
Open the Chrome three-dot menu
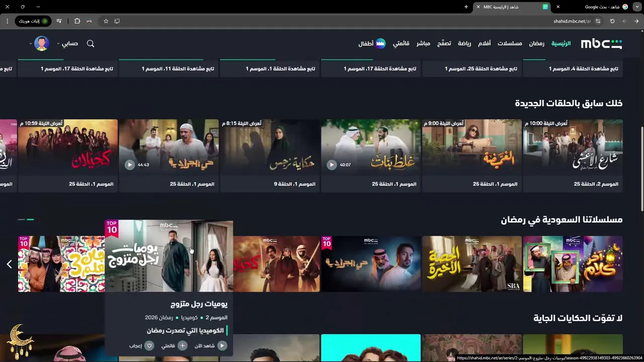click(x=7, y=21)
